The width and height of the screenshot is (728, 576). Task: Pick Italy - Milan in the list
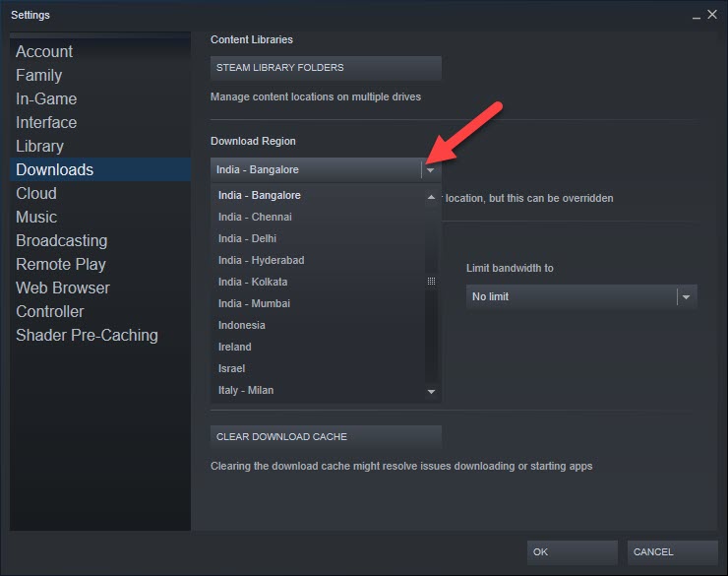(x=246, y=390)
